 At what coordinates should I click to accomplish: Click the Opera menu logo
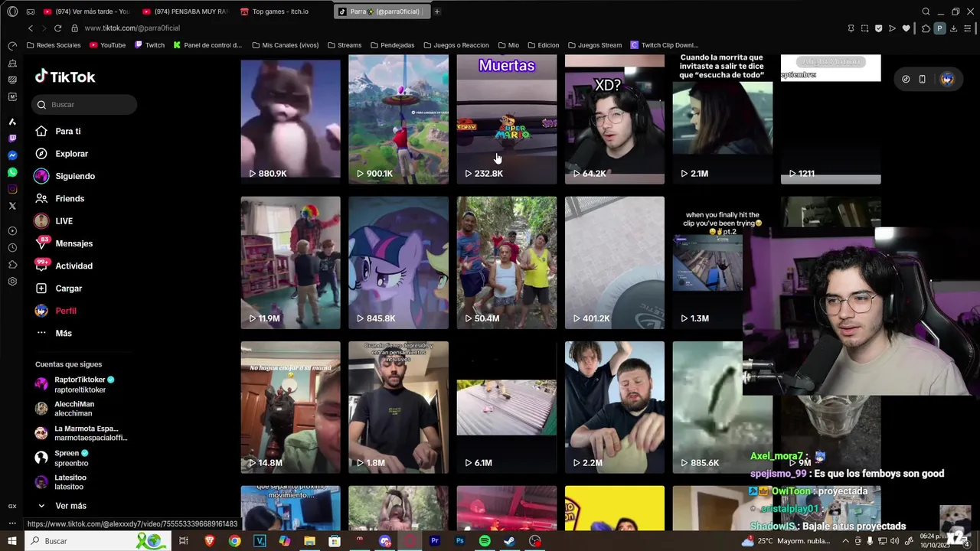[x=12, y=11]
